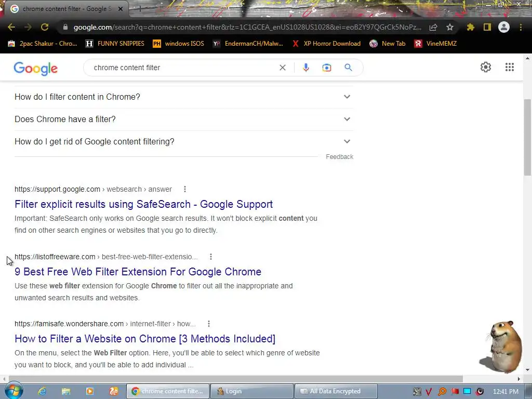The height and width of the screenshot is (399, 532).
Task: Click the https://support.google.com breadcrumb
Action: (x=57, y=189)
